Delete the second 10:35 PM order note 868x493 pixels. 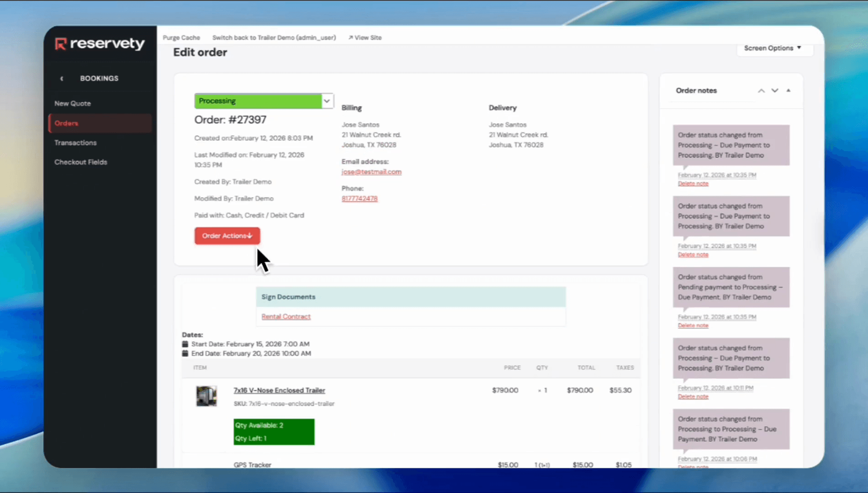click(693, 255)
